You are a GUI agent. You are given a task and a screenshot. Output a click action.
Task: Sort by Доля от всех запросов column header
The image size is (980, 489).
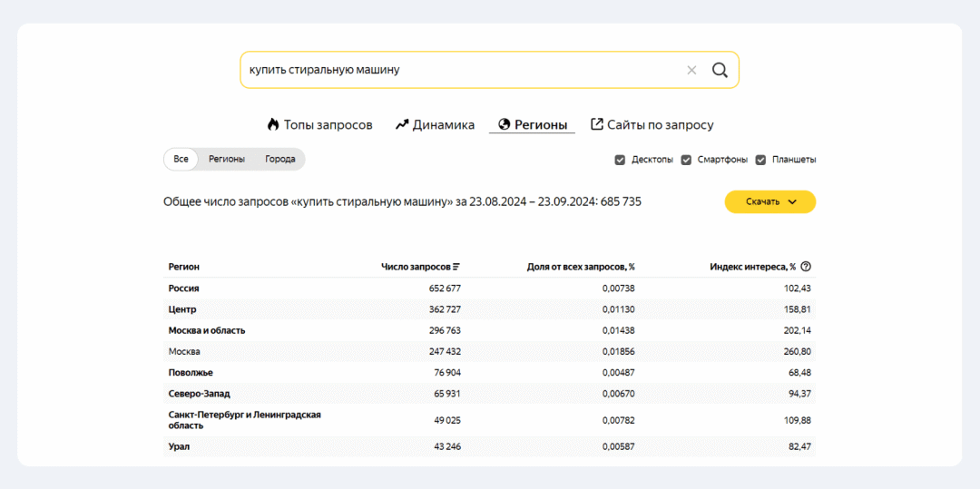pyautogui.click(x=581, y=267)
